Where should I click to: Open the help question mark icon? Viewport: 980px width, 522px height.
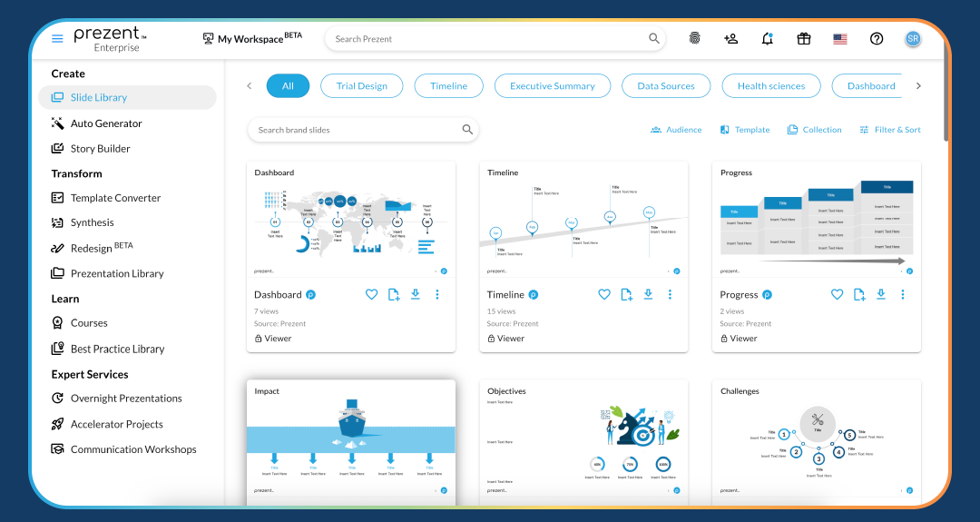(877, 39)
